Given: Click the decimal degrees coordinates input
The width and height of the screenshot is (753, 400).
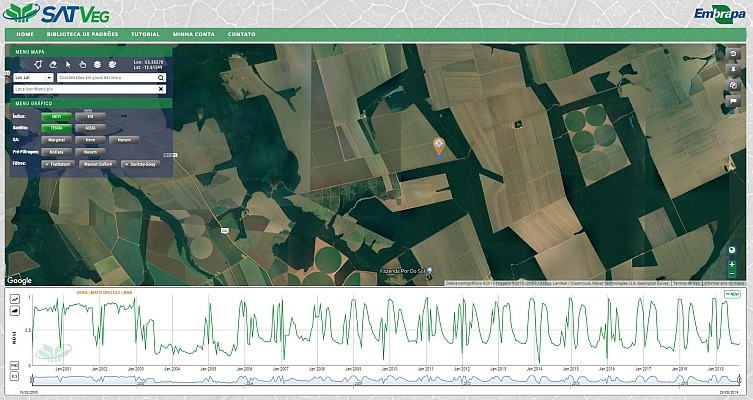Looking at the screenshot, I should 105,76.
